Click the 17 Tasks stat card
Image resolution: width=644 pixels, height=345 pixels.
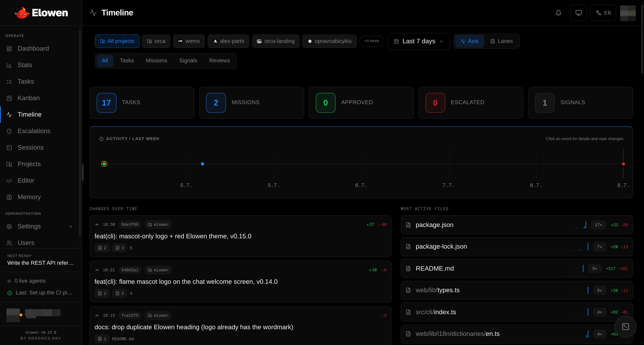click(x=142, y=103)
